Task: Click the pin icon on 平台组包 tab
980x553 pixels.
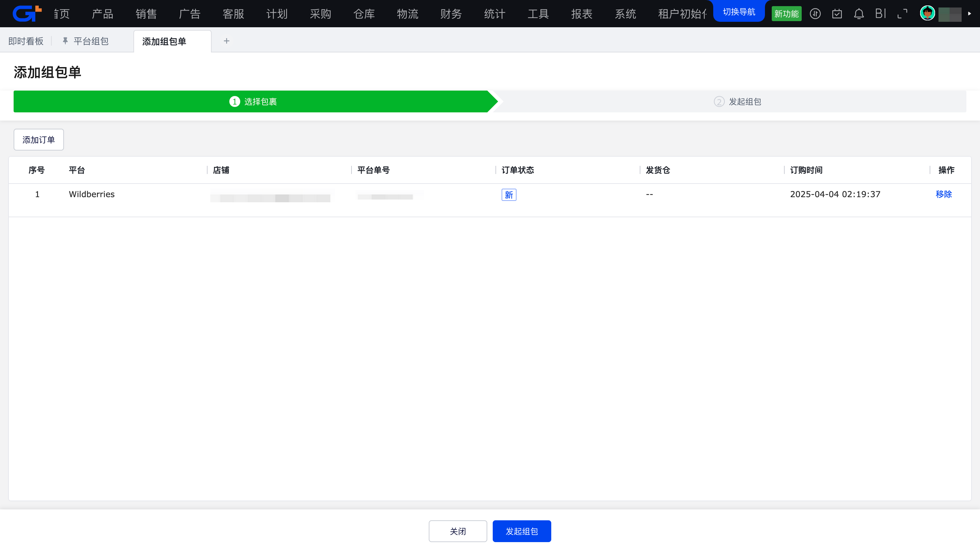Action: coord(65,41)
